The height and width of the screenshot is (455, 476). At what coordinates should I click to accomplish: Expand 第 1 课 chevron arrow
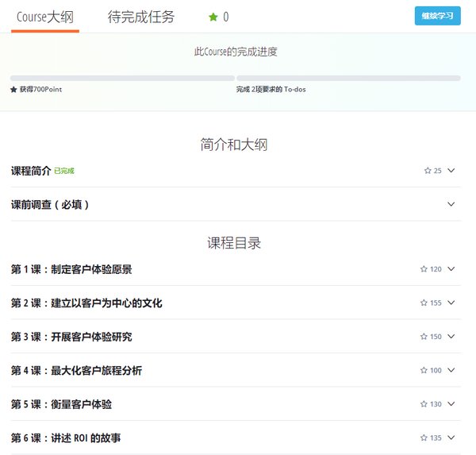point(451,269)
